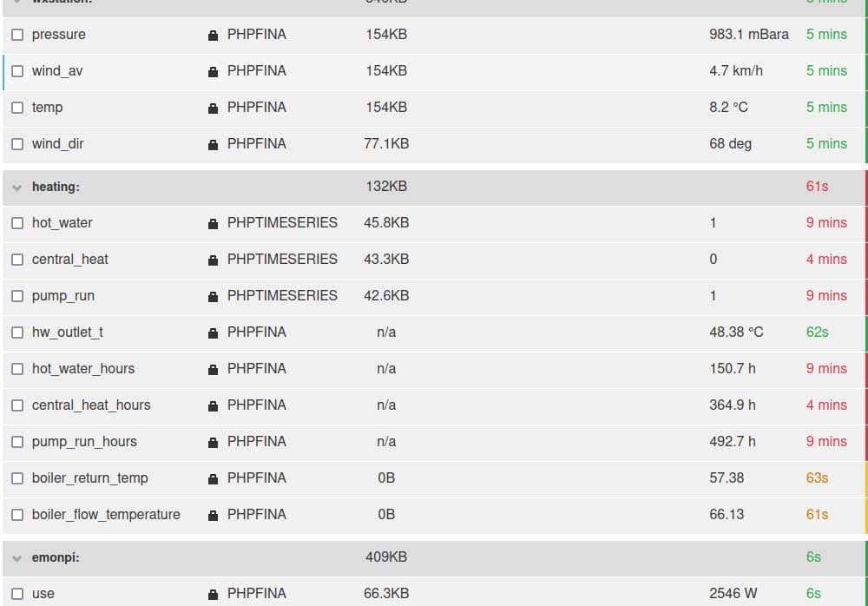Select the temp feed checkbox

click(17, 108)
